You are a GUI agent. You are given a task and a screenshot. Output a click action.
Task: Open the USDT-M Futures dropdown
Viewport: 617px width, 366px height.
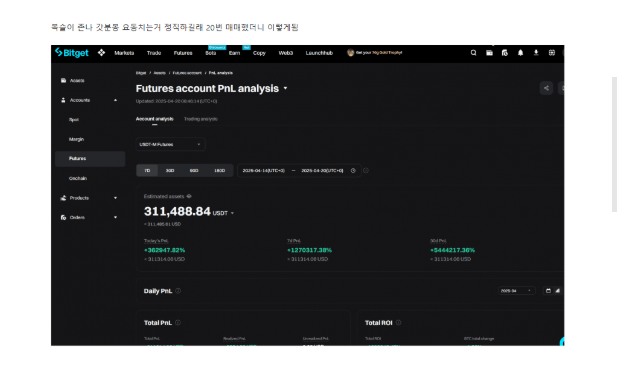tap(170, 144)
